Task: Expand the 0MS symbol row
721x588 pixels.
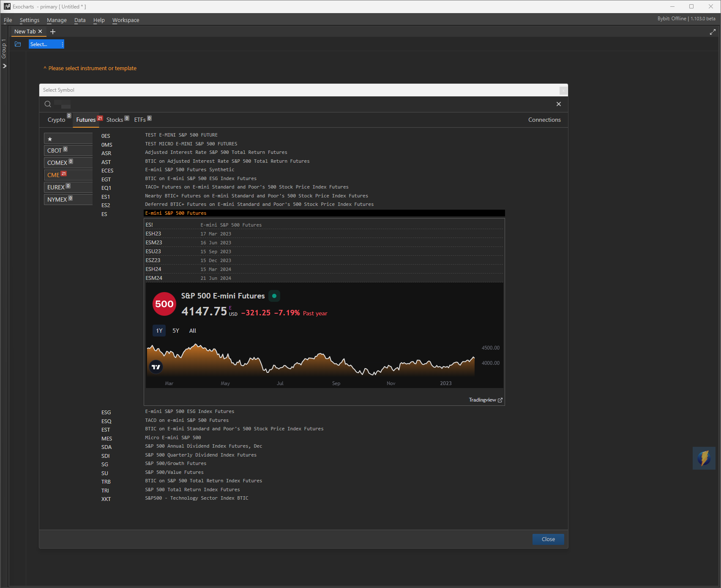Action: point(303,144)
